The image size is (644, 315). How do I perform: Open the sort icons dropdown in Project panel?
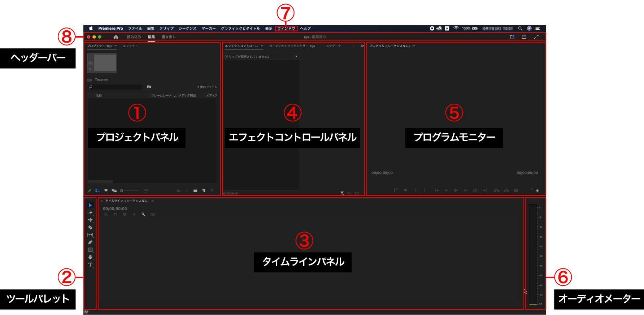click(148, 190)
